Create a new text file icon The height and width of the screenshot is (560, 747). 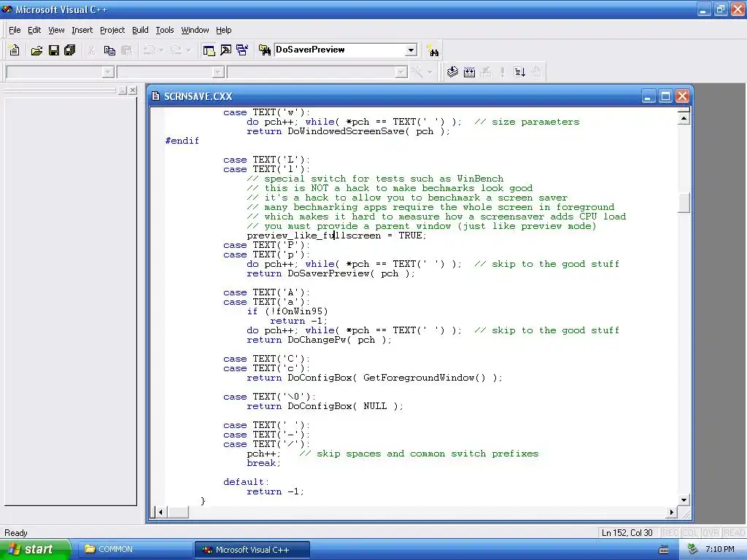point(15,50)
